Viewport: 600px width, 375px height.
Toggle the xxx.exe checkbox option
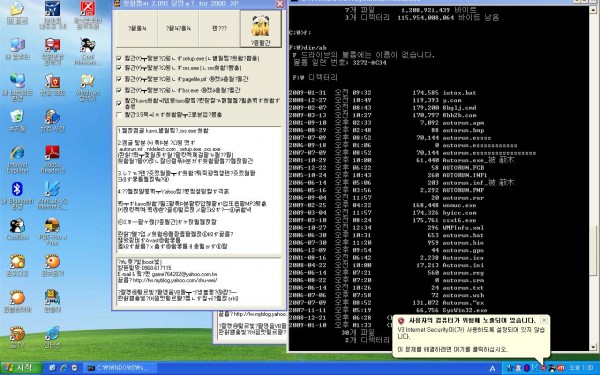119,68
